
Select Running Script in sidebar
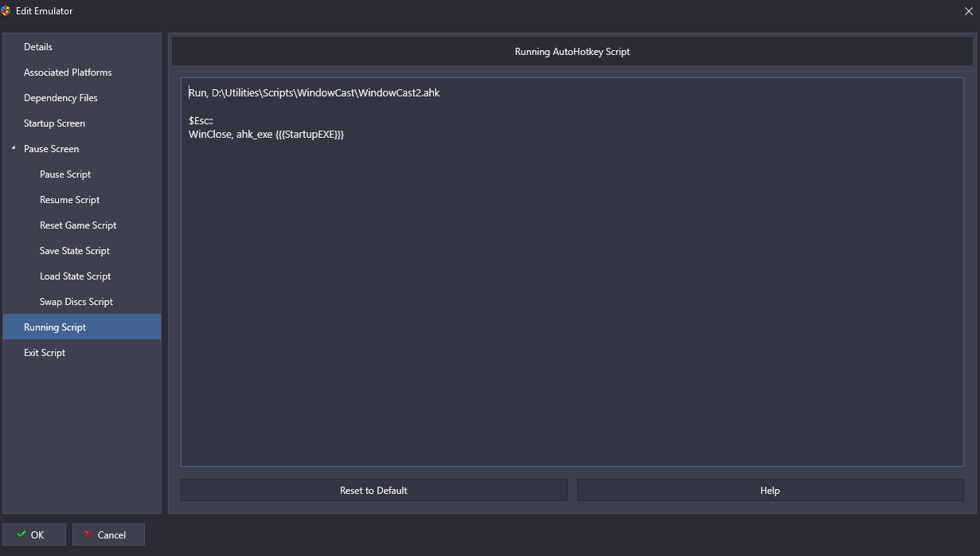[x=81, y=327]
